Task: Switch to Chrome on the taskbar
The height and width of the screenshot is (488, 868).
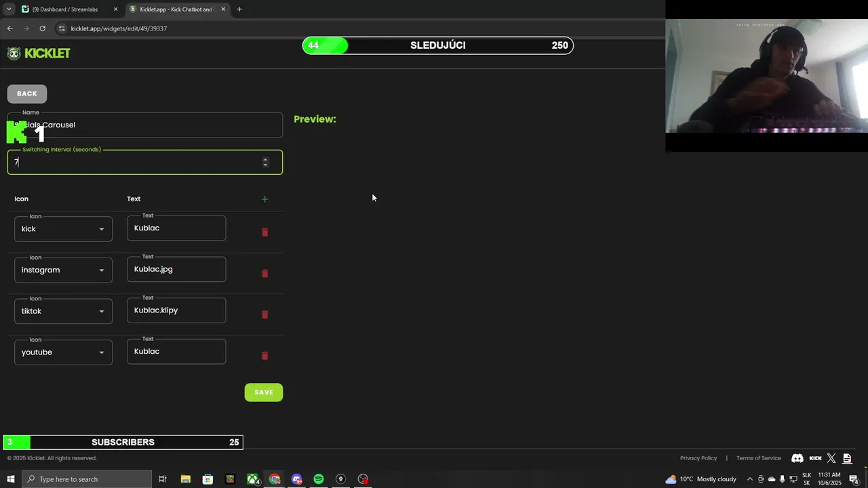Action: [275, 479]
